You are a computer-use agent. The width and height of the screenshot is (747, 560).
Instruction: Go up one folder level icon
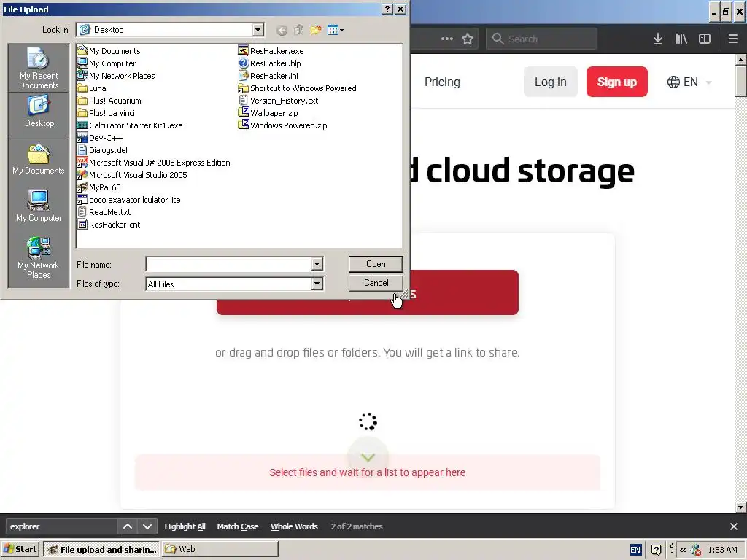click(x=298, y=30)
